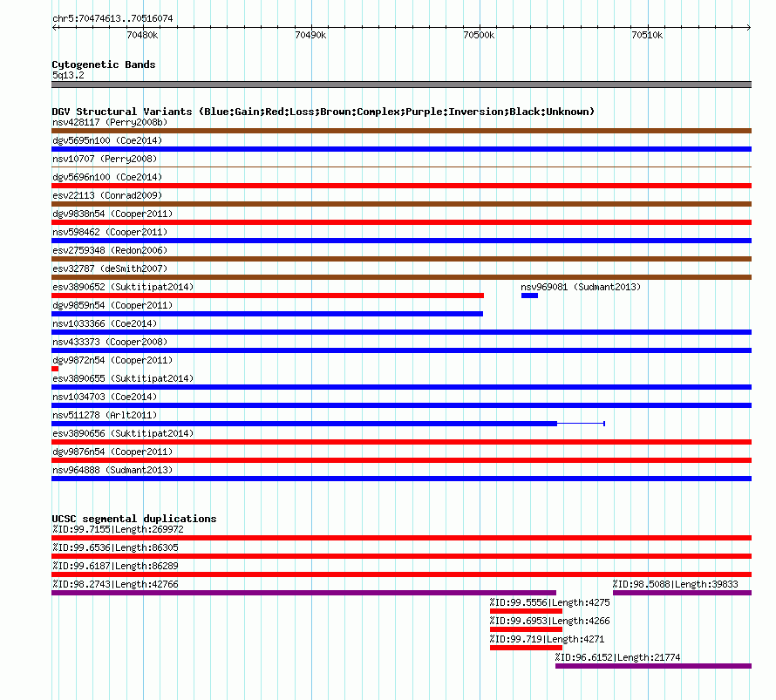Click the brown bar of esv32787
Screen dimensions: 776x700
[x=401, y=277]
